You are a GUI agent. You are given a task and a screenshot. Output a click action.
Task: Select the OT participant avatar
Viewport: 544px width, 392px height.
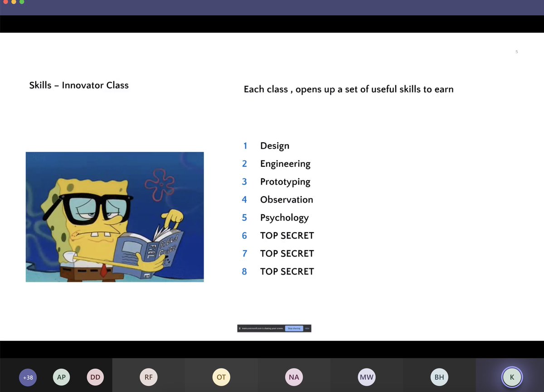221,377
